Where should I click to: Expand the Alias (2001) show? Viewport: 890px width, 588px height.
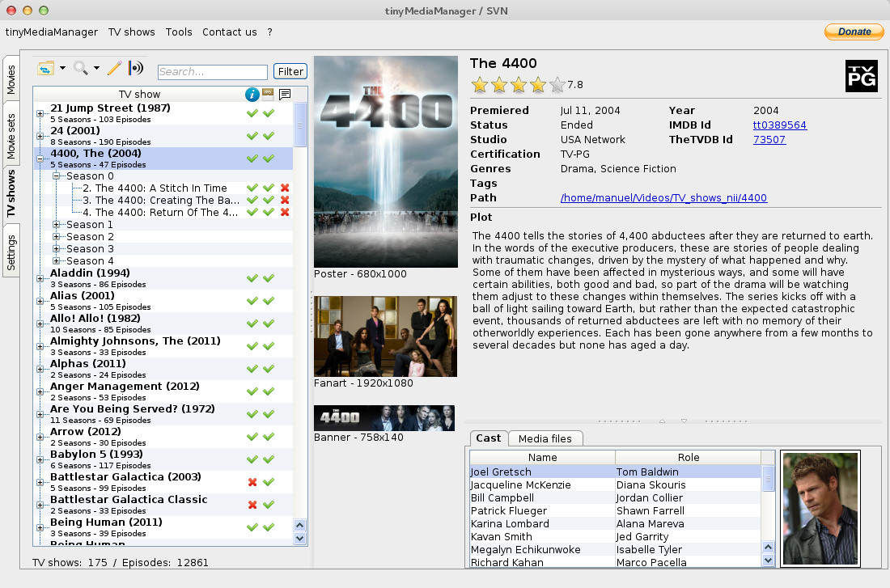[x=40, y=301]
